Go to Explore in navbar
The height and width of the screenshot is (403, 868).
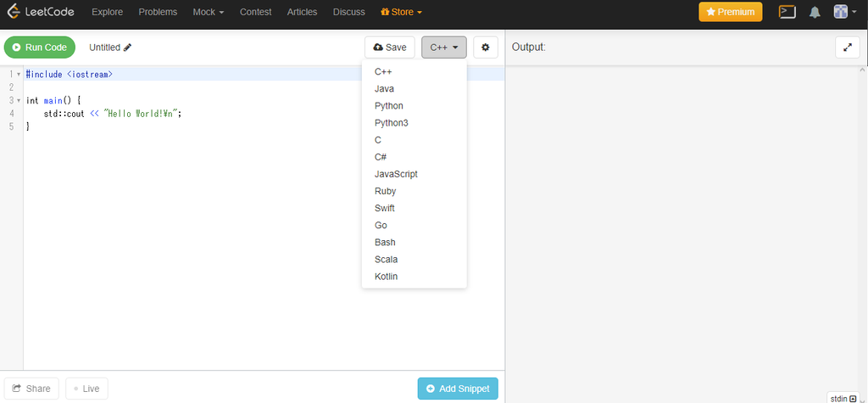pyautogui.click(x=108, y=12)
